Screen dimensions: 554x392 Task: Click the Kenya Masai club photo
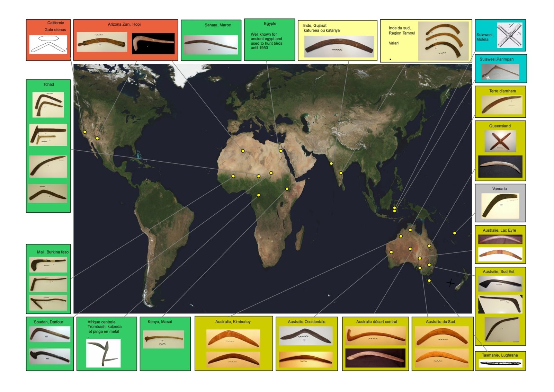click(x=163, y=339)
